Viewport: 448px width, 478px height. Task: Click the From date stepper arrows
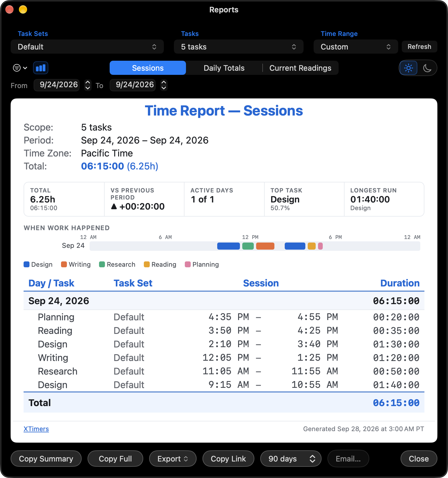click(x=88, y=85)
